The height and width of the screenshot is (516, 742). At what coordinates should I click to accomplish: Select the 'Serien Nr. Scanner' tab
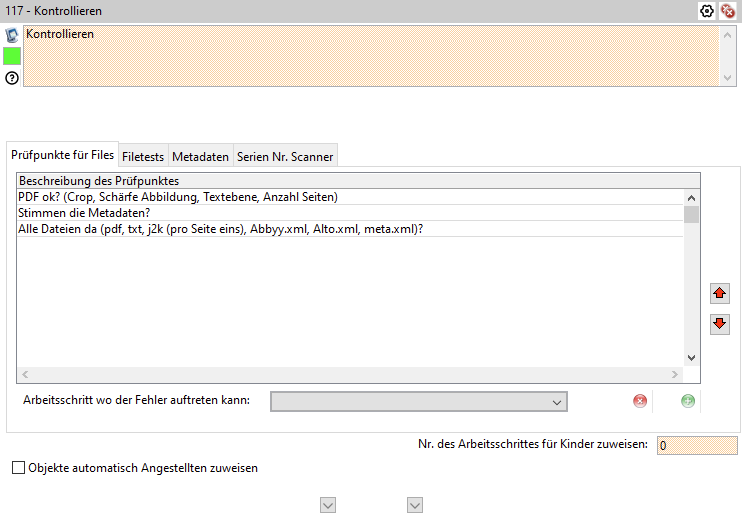tap(285, 157)
